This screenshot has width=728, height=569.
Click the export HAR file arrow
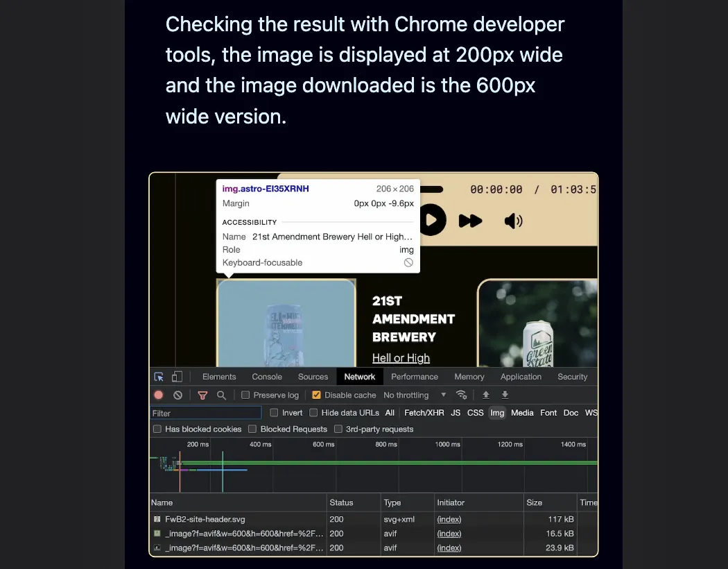point(505,394)
